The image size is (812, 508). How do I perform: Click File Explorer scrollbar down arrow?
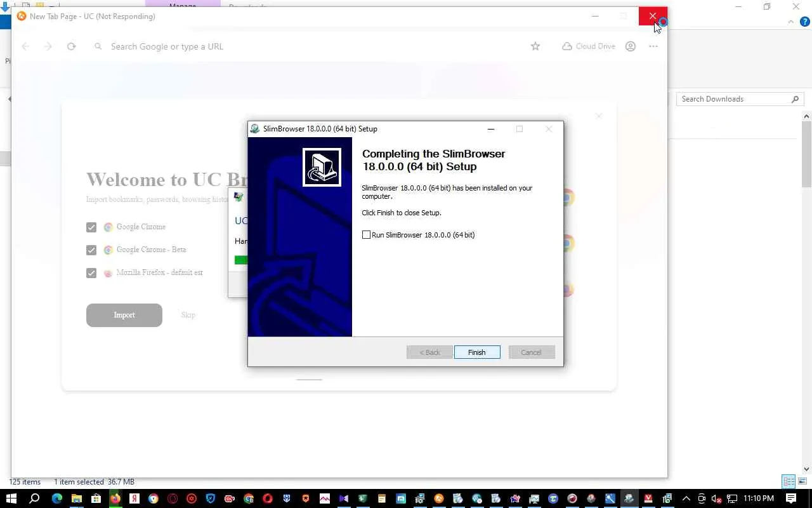(x=807, y=469)
